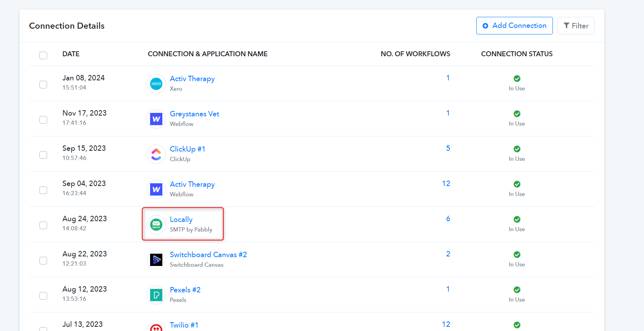Click workflow count 2 for Switchboard Canvas

(x=448, y=254)
